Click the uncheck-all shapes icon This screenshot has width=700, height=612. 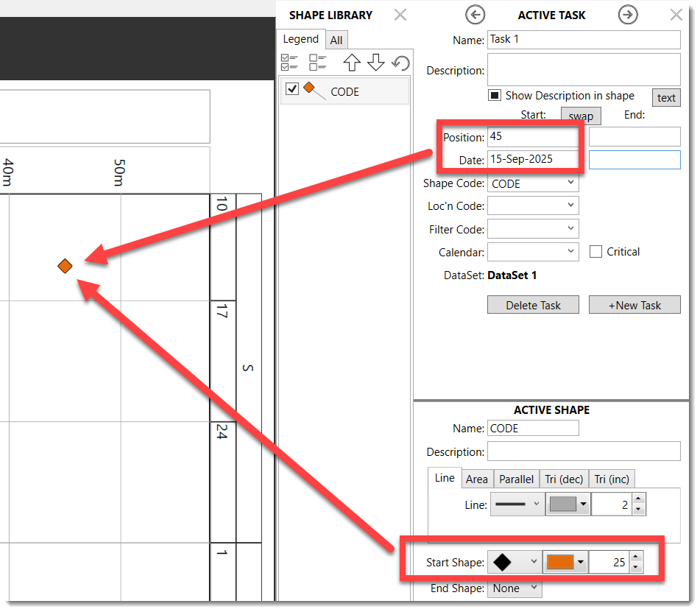tap(318, 63)
